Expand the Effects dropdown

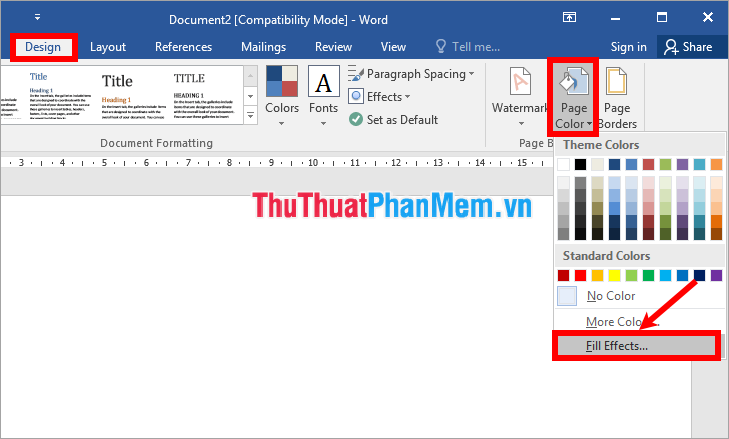click(x=409, y=97)
